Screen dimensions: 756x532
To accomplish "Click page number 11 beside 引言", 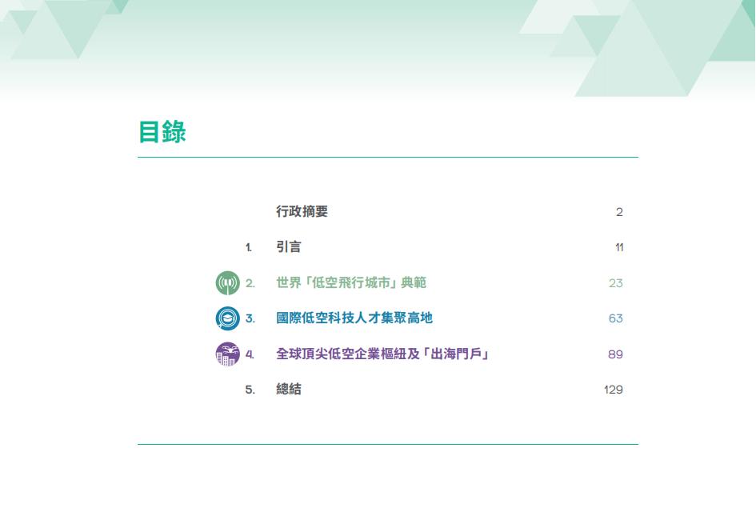I will point(619,248).
